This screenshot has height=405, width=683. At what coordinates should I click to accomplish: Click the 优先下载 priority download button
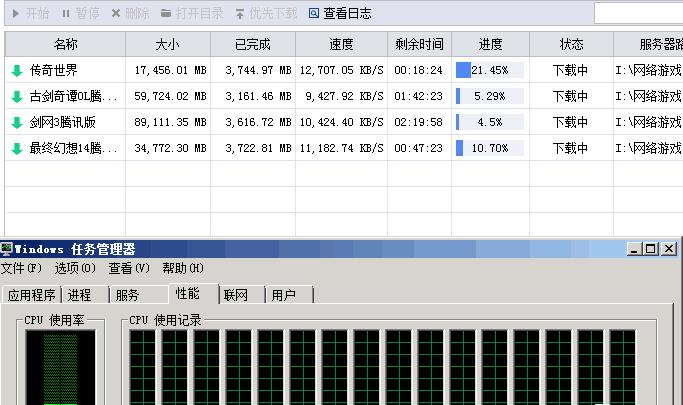(x=266, y=14)
